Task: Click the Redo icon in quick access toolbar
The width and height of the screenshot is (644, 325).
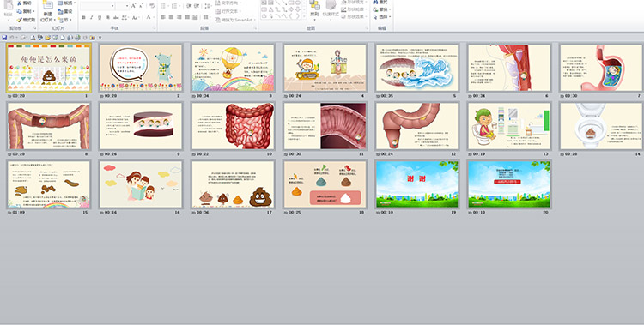Action: click(22, 38)
